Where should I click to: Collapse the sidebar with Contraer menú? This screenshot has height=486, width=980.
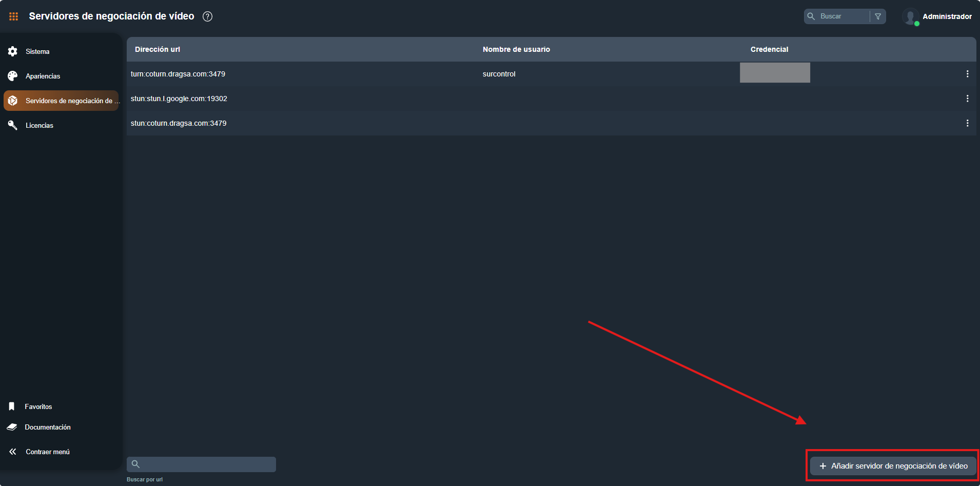tap(47, 452)
